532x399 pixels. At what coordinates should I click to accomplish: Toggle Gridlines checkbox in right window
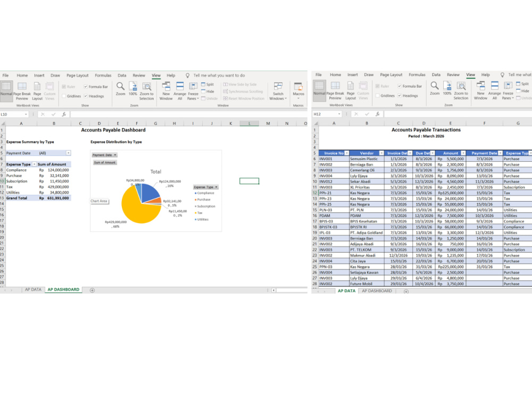[378, 96]
